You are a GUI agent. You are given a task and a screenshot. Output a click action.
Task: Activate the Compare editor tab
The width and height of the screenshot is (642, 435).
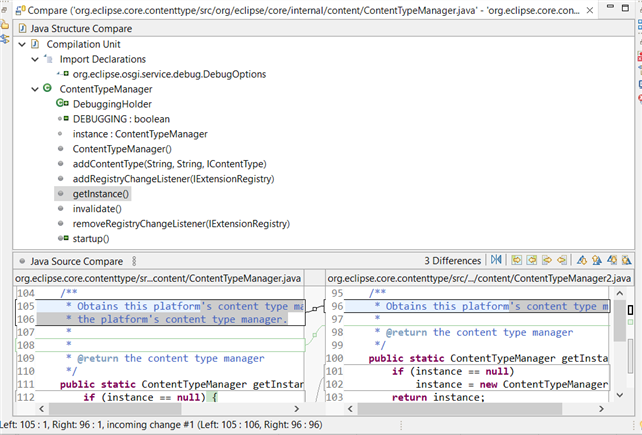tap(303, 10)
